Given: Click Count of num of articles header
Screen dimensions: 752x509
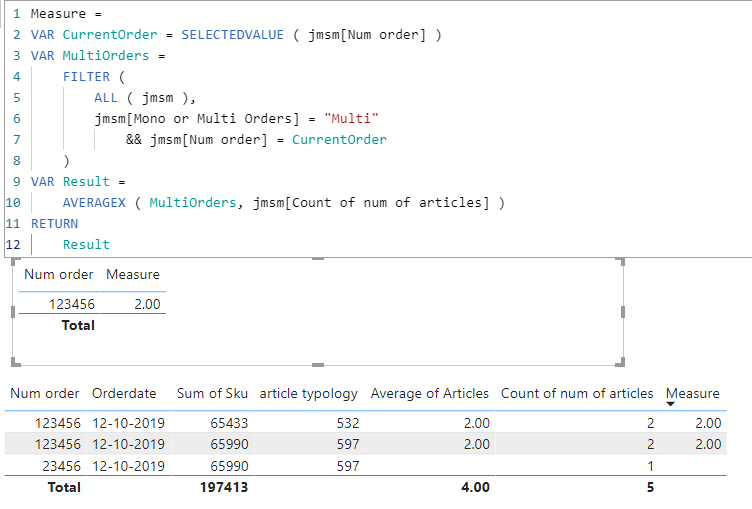Looking at the screenshot, I should [x=577, y=393].
